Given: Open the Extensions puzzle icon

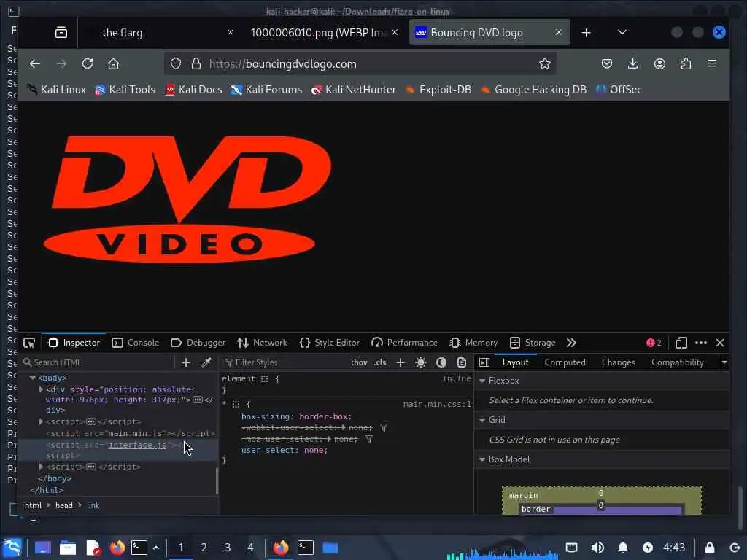Looking at the screenshot, I should 686,64.
